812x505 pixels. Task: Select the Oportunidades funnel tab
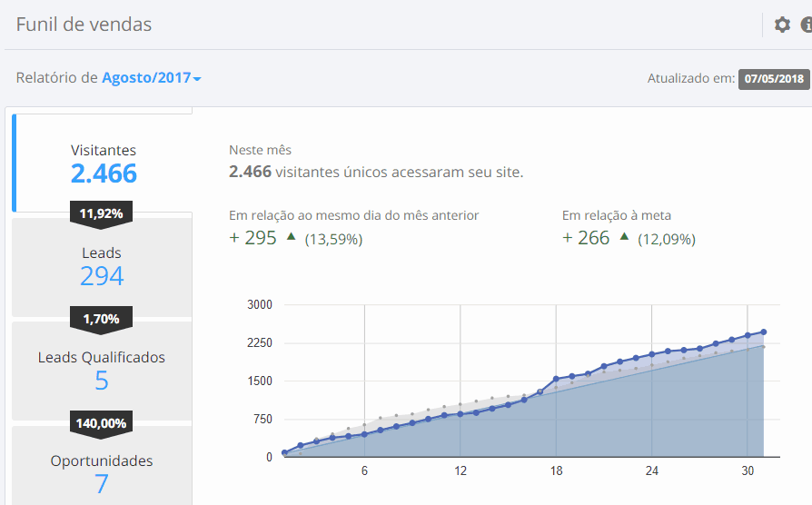(102, 466)
